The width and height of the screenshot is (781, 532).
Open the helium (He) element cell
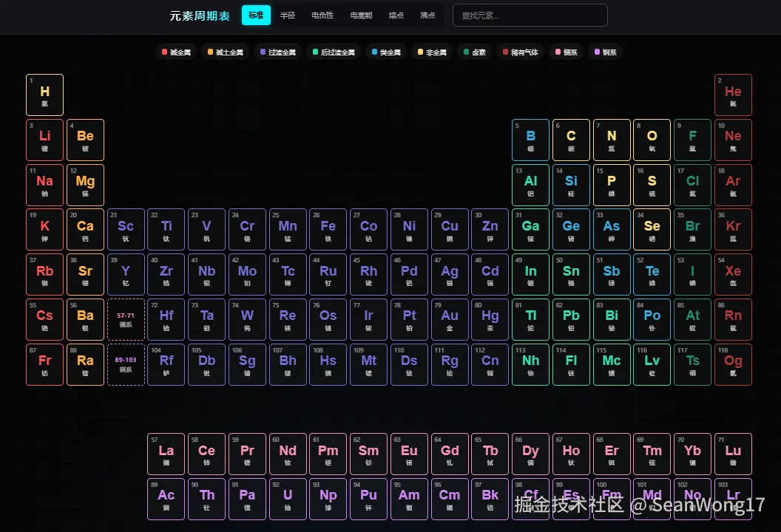point(733,95)
